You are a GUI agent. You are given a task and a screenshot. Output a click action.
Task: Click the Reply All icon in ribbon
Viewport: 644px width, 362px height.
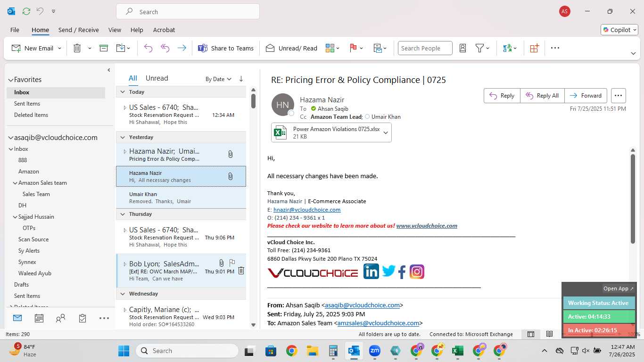165,48
